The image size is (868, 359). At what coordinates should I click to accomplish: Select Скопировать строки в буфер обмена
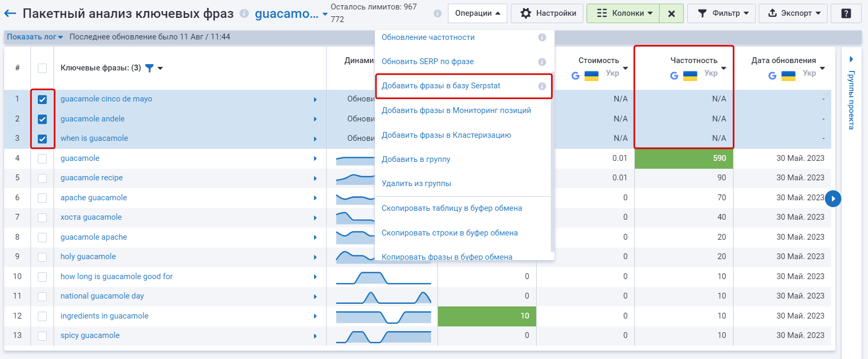(x=449, y=233)
